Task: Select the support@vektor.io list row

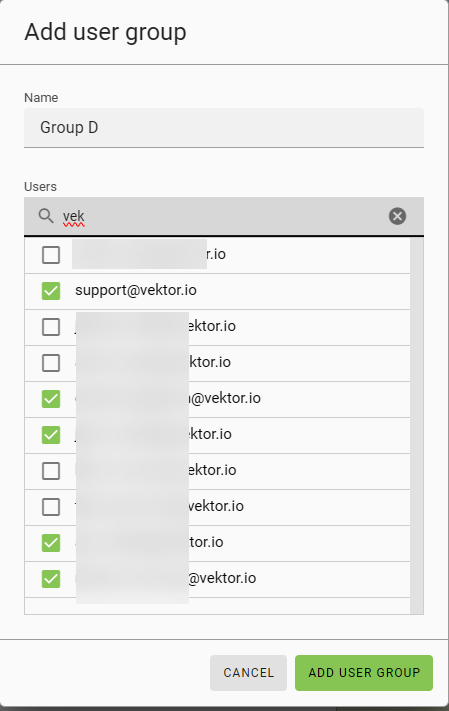Action: click(217, 291)
